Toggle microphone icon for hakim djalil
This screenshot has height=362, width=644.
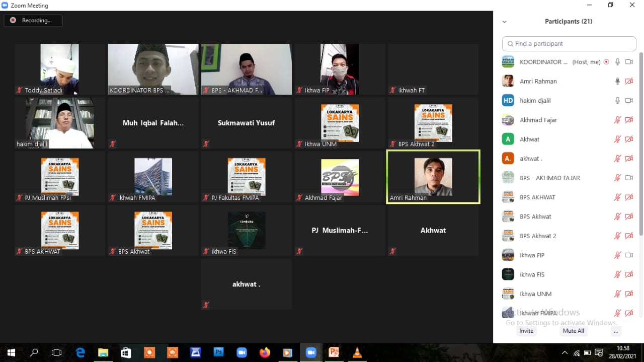tap(617, 101)
